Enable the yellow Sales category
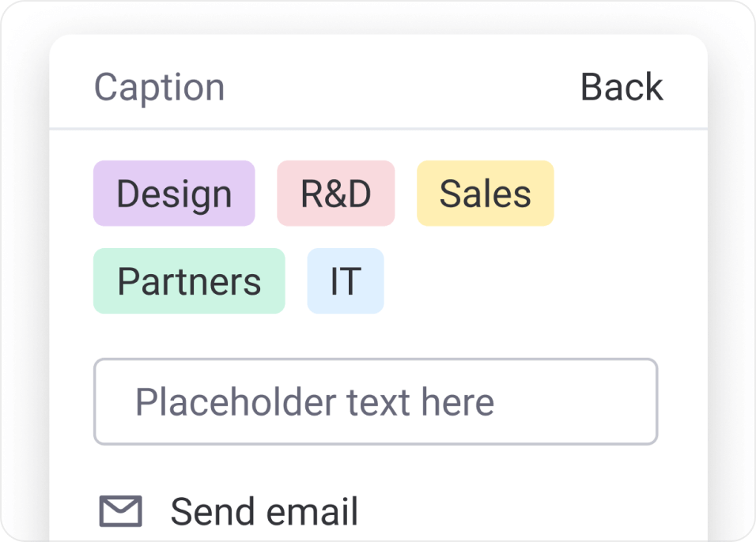Viewport: 756px width, 542px height. tap(485, 193)
